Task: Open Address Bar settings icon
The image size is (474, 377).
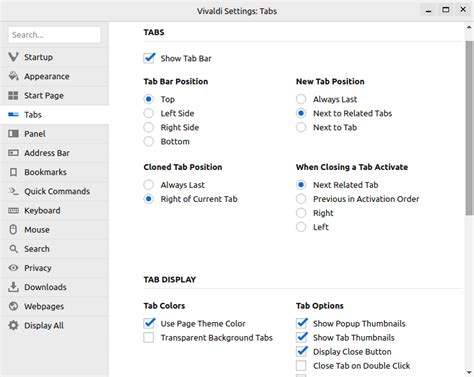Action: [x=13, y=153]
